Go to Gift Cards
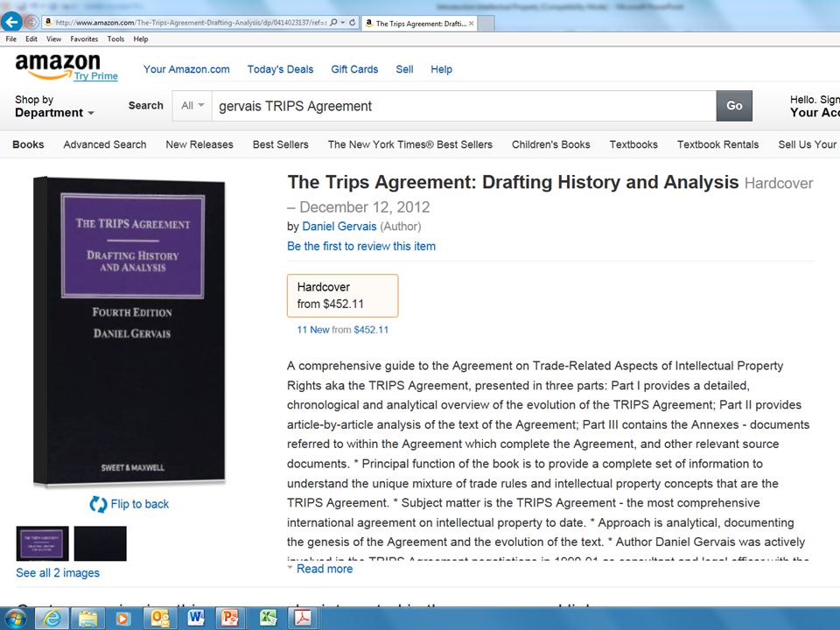 pyautogui.click(x=354, y=69)
